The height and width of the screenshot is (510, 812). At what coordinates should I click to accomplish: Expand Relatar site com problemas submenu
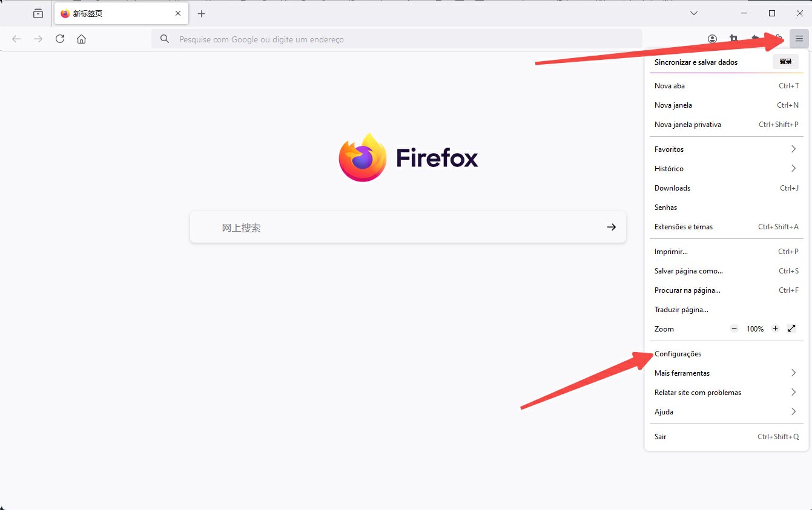click(x=726, y=392)
